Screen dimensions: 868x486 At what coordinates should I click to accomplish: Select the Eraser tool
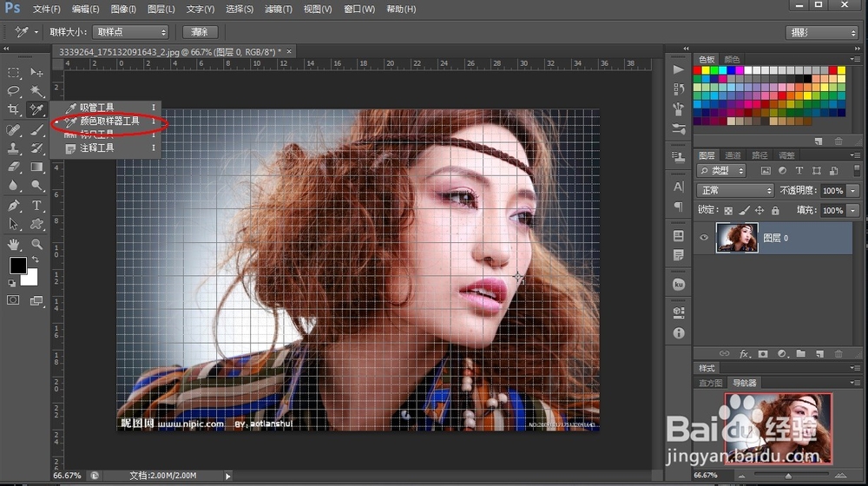14,167
